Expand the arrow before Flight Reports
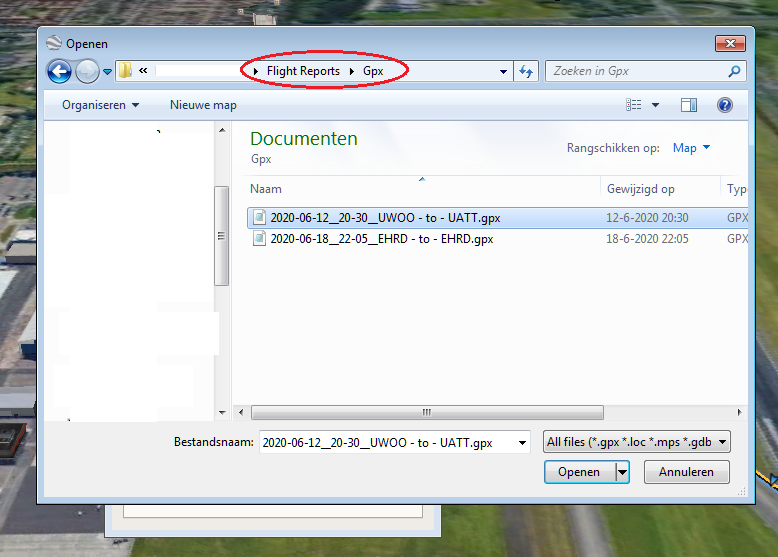Screen dimensions: 778x557 256,71
